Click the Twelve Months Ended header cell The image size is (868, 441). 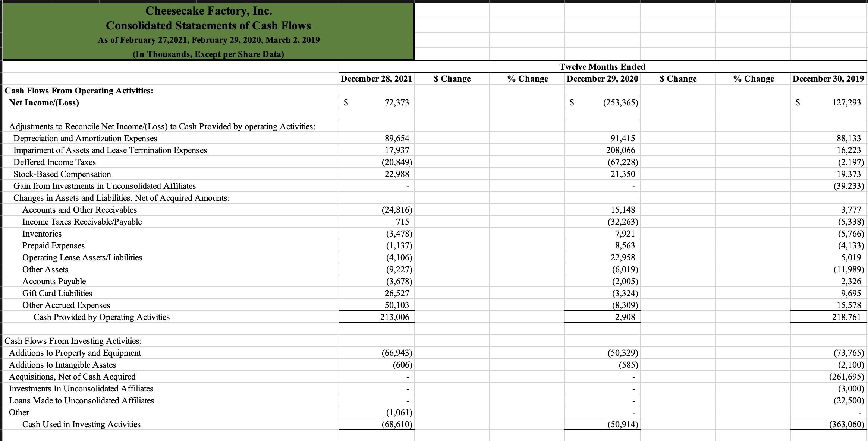click(x=603, y=67)
